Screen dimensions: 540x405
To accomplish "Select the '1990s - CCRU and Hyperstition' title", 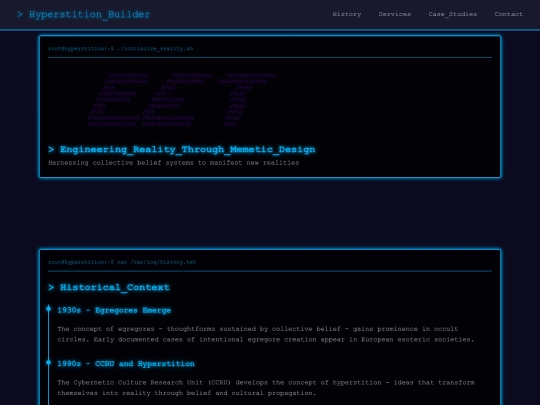I will 126,364.
